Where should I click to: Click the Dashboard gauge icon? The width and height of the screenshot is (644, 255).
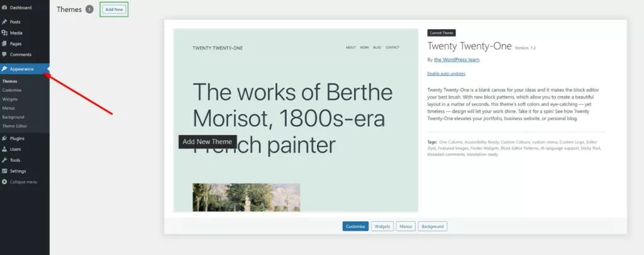pos(4,8)
